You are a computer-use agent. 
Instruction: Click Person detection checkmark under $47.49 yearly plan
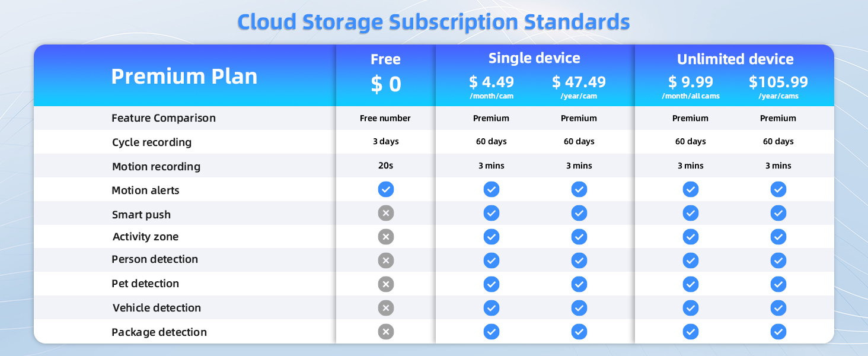[579, 260]
